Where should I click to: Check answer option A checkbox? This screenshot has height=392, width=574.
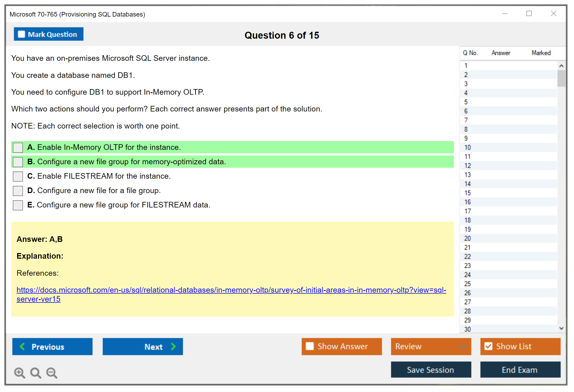(x=18, y=147)
